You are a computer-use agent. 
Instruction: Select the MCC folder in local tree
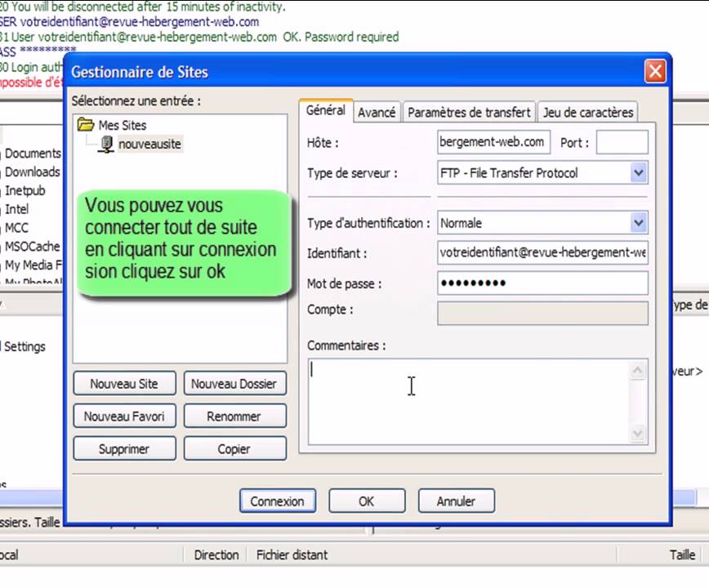pyautogui.click(x=16, y=227)
